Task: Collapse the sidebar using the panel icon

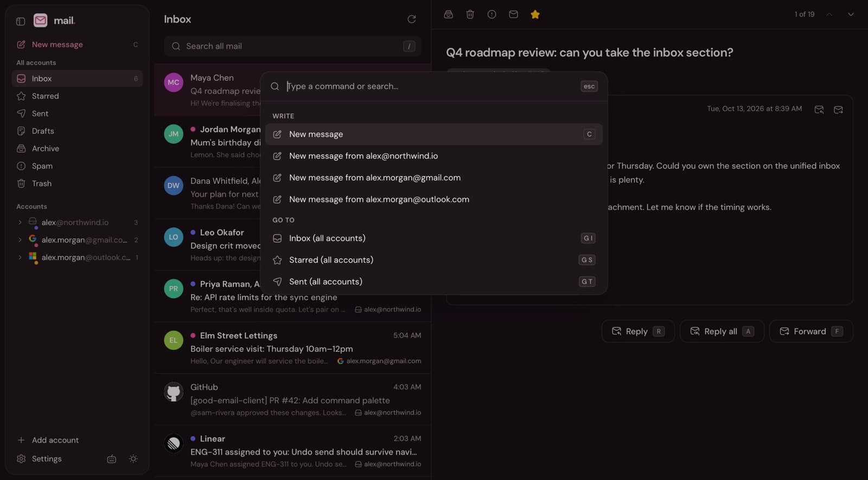Action: [x=21, y=21]
